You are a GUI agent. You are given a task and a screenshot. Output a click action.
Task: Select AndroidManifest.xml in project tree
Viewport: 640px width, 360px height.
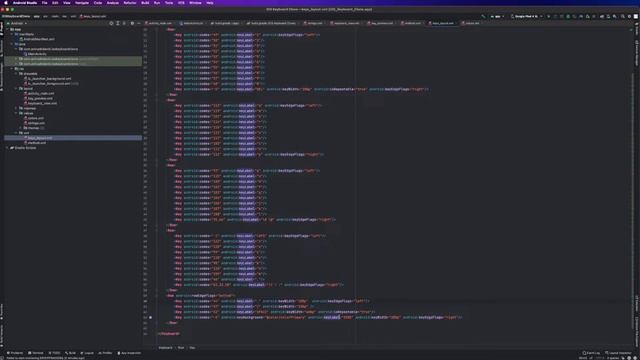38,39
